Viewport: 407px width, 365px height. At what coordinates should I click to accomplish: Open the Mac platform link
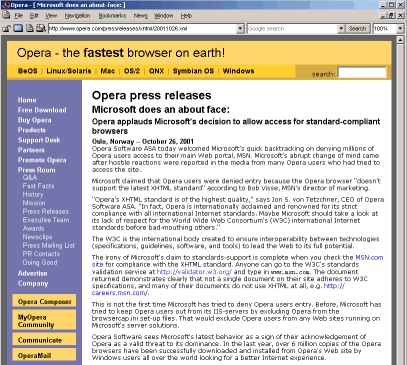coord(108,71)
